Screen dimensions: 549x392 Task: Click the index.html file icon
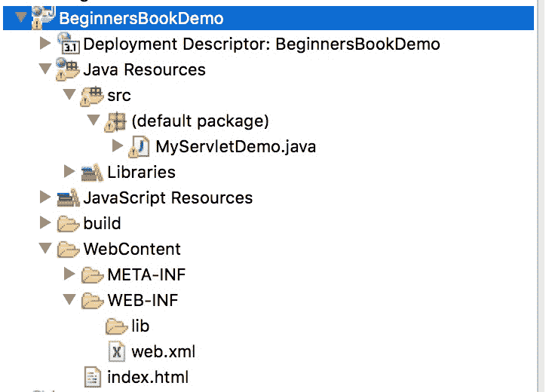click(92, 377)
